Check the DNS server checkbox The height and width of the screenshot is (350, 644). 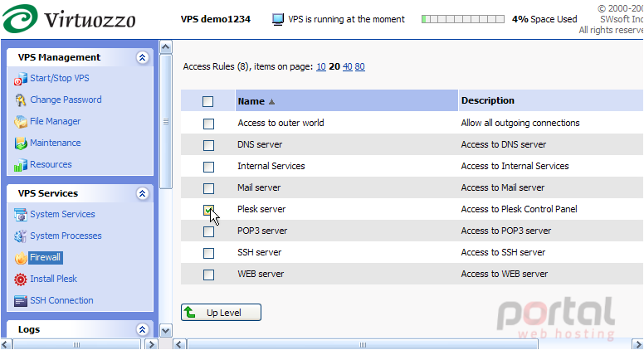(x=208, y=145)
